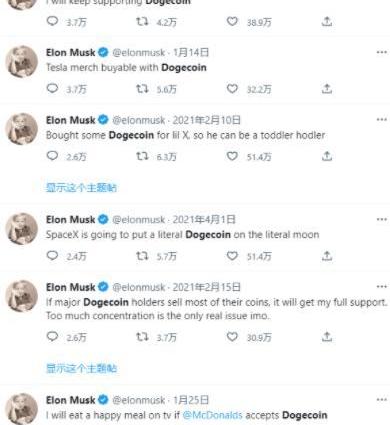390x425 pixels.
Task: Open avatar on the Tesla merch tweet
Action: [x=22, y=62]
